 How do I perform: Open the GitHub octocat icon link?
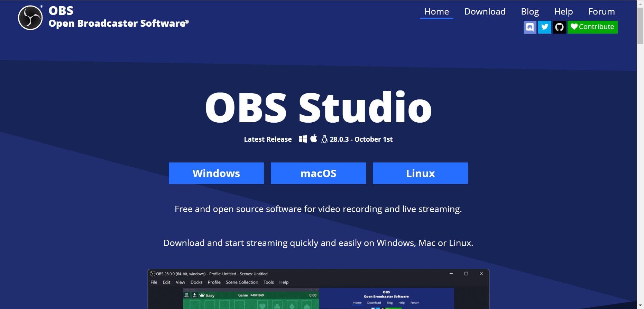tap(559, 27)
